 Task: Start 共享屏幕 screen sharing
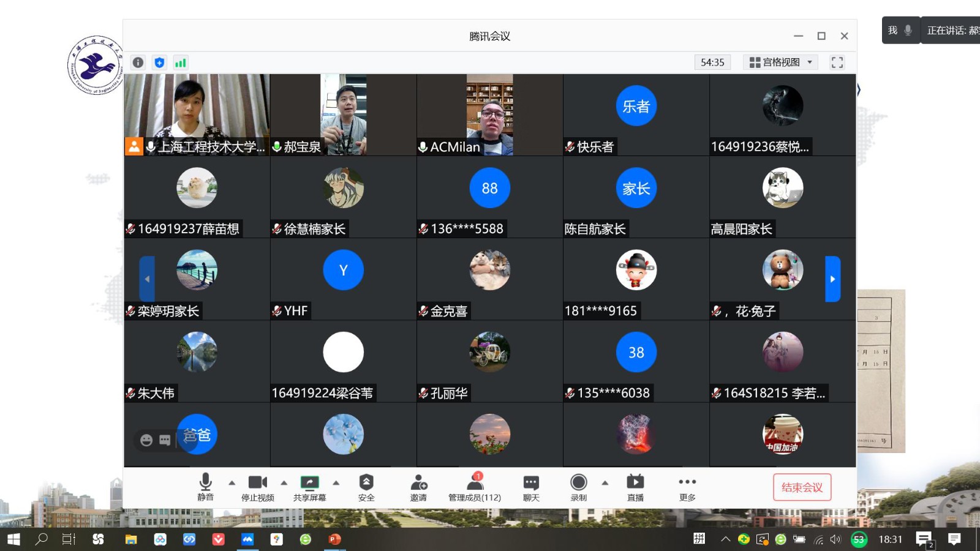310,487
